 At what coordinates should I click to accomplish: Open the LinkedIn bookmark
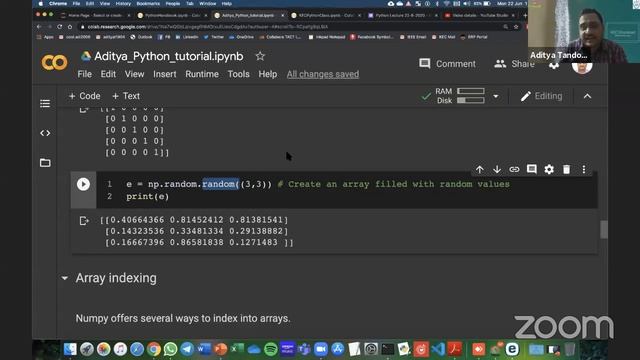coord(187,37)
